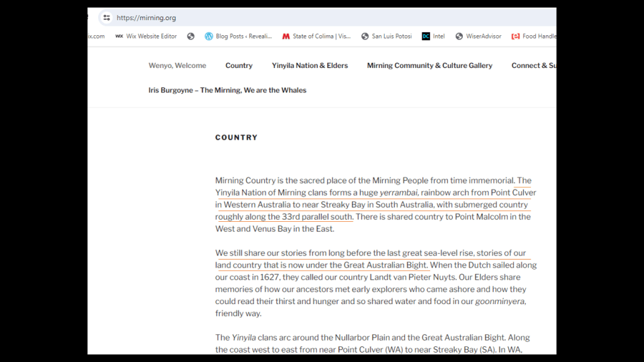644x362 pixels.
Task: Open the WordPress Blog Posts bookmark
Action: click(x=238, y=36)
